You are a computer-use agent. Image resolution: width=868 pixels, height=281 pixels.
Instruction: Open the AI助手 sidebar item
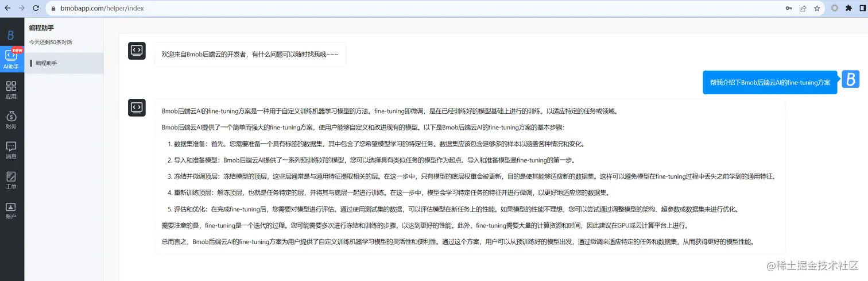(11, 60)
